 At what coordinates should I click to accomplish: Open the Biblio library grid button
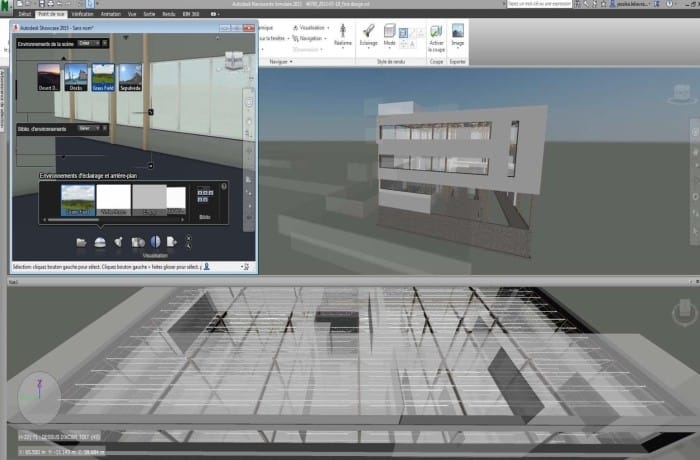point(205,202)
